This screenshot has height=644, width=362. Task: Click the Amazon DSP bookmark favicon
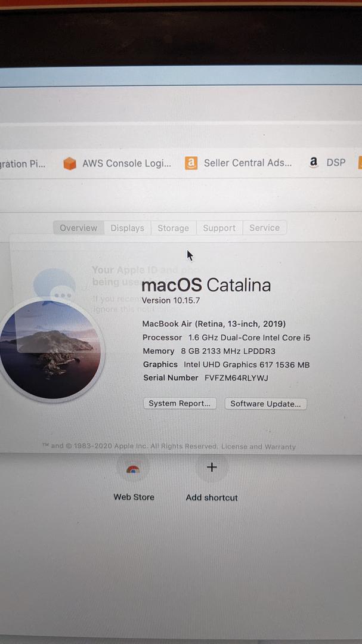(x=314, y=163)
